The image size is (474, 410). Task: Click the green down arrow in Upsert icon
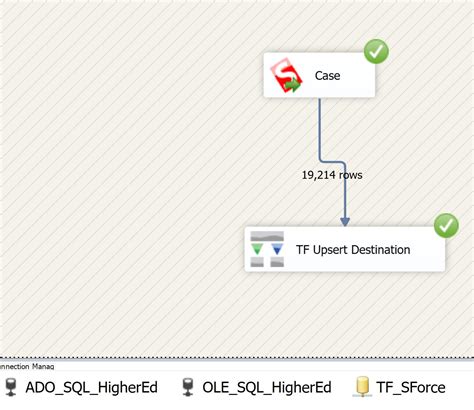point(257,249)
